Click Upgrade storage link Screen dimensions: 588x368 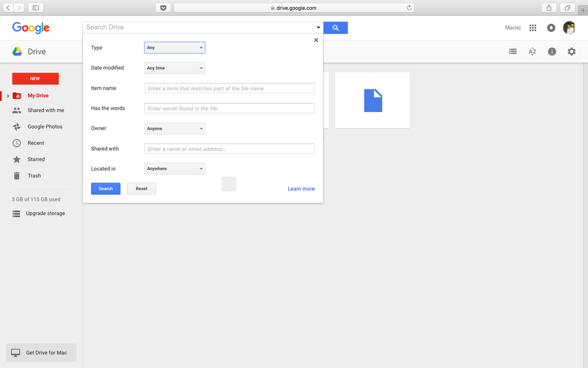(x=46, y=213)
